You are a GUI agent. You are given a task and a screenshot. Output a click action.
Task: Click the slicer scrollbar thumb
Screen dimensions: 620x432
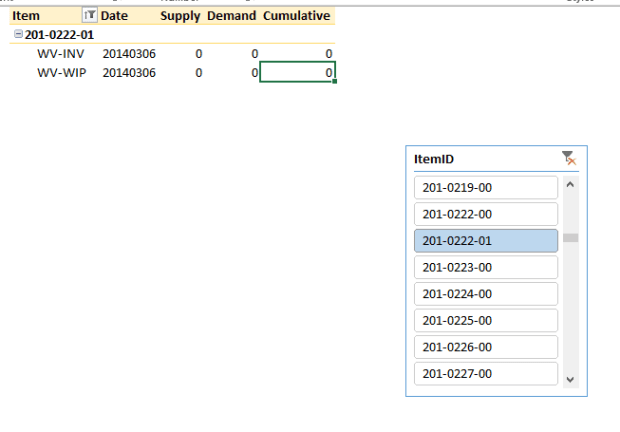[570, 238]
